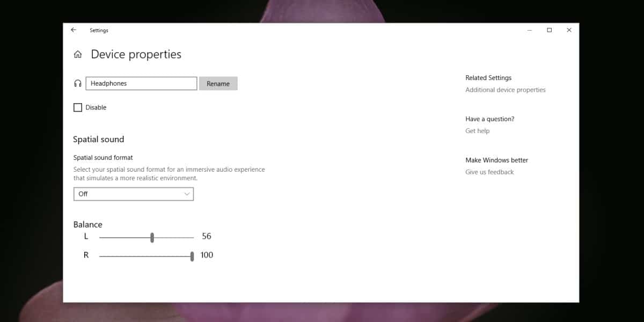Viewport: 644px width, 322px height.
Task: Go back with the arrow in Settings
Action: tap(74, 30)
